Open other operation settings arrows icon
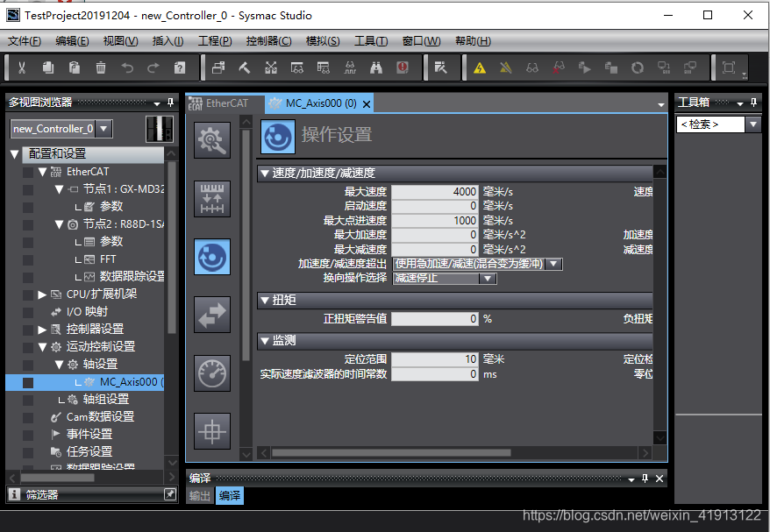The image size is (770, 532). point(212,315)
